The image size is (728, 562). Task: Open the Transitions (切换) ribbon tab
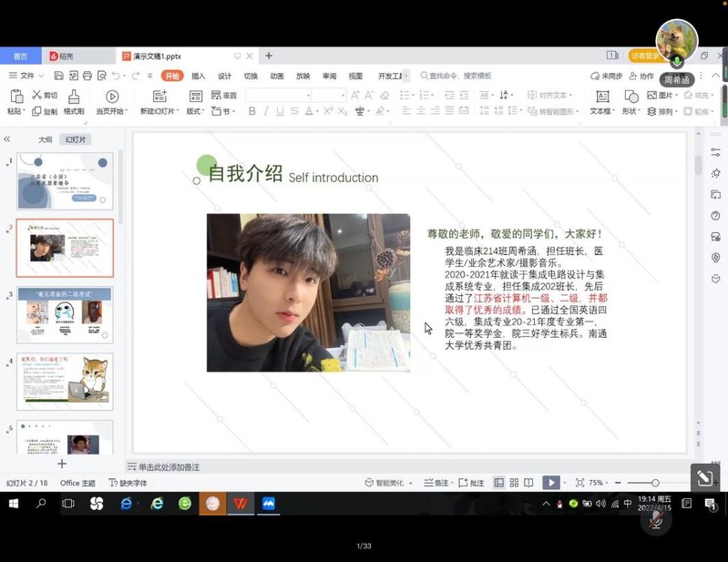[251, 76]
